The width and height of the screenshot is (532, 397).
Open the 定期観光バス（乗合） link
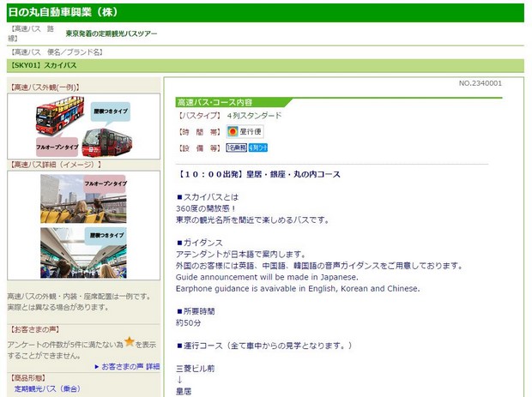pos(47,389)
